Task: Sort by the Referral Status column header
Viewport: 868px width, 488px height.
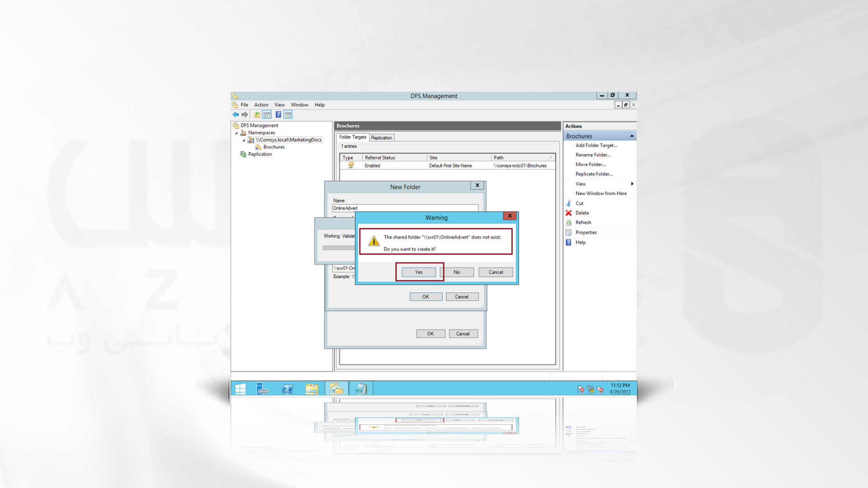Action: (x=395, y=158)
